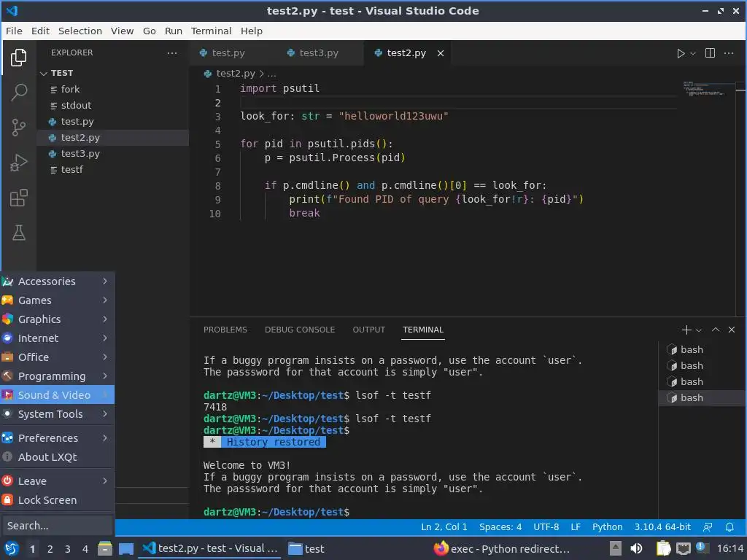Run Python file with play button

pos(681,53)
